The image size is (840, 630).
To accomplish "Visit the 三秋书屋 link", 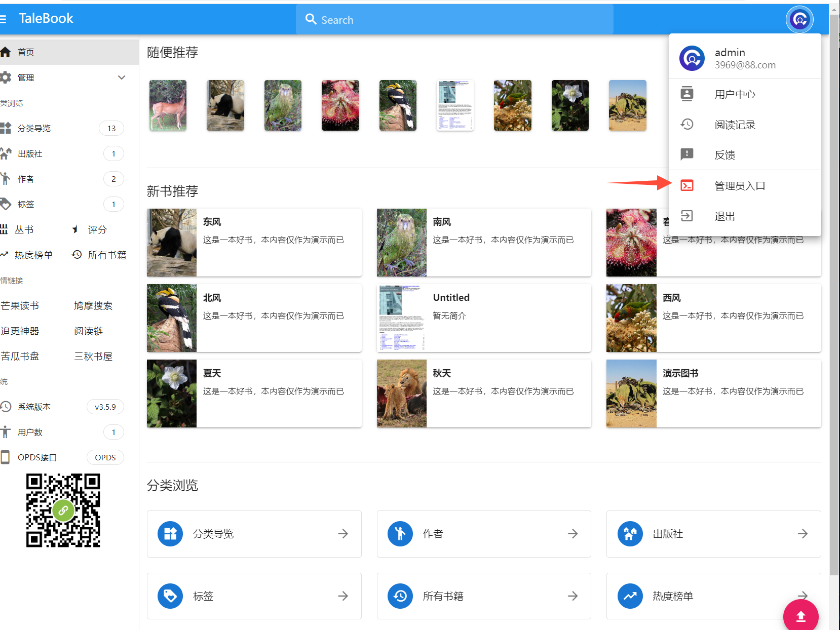I will (93, 356).
